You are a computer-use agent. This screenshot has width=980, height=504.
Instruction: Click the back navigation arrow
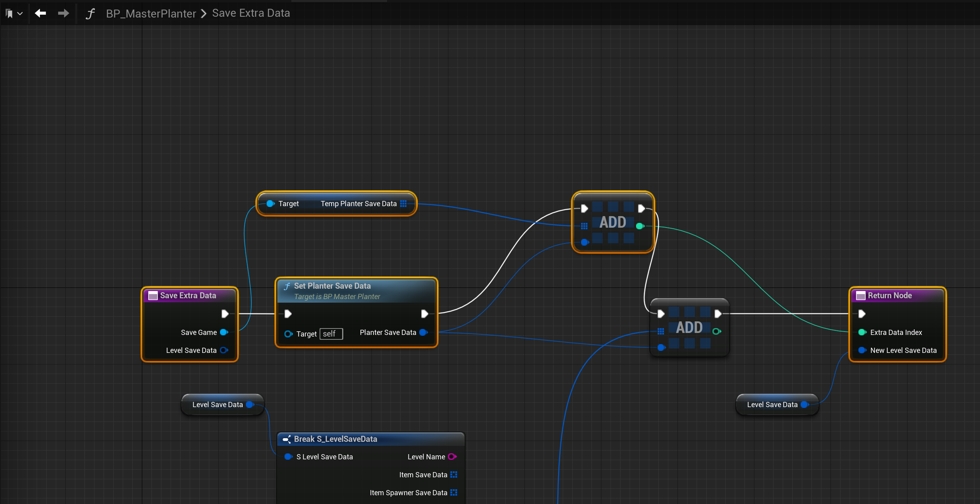tap(40, 14)
